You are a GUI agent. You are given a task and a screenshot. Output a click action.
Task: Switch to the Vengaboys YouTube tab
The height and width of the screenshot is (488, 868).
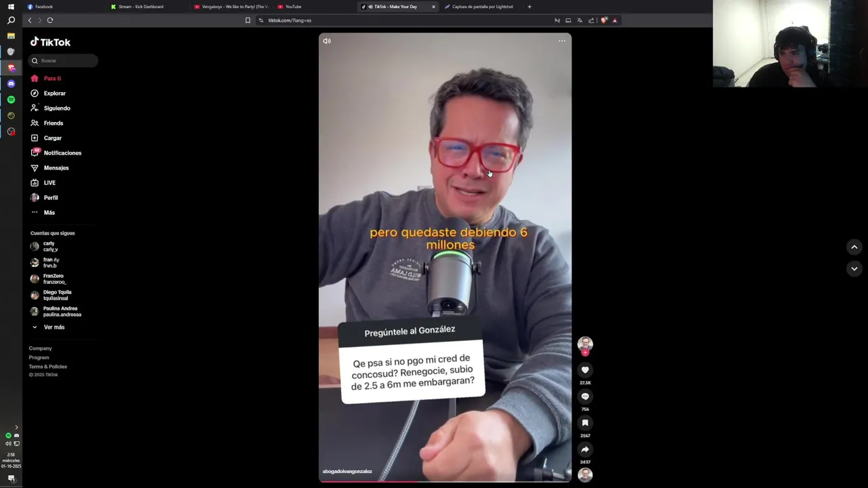231,7
